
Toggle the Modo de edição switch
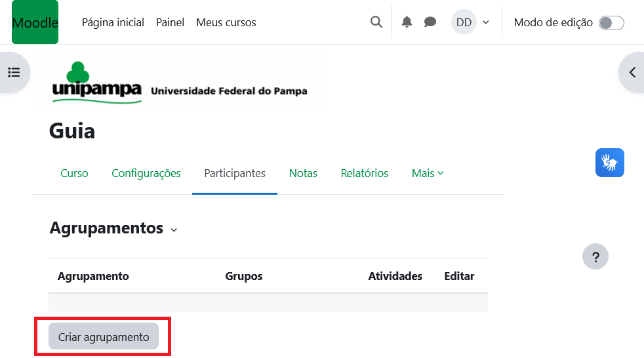pyautogui.click(x=611, y=23)
